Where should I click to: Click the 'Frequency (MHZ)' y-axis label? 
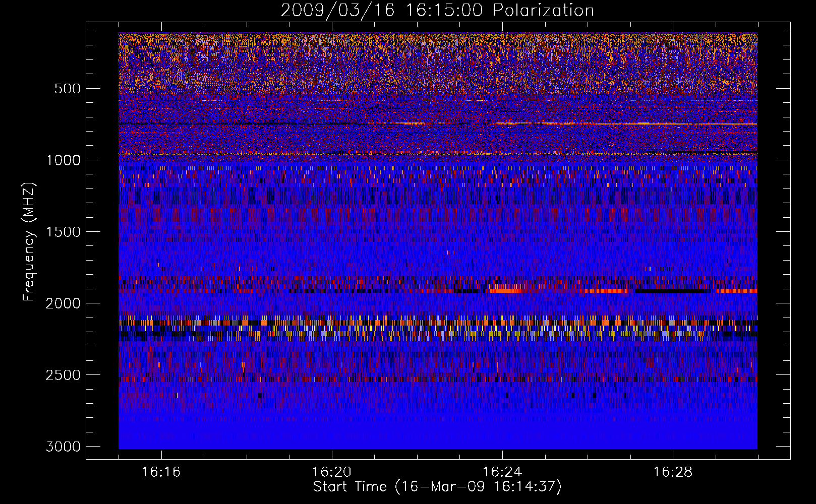(x=29, y=242)
